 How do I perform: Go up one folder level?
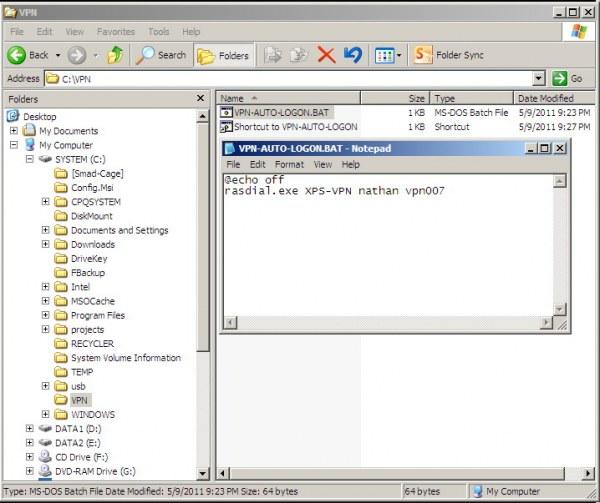point(115,55)
